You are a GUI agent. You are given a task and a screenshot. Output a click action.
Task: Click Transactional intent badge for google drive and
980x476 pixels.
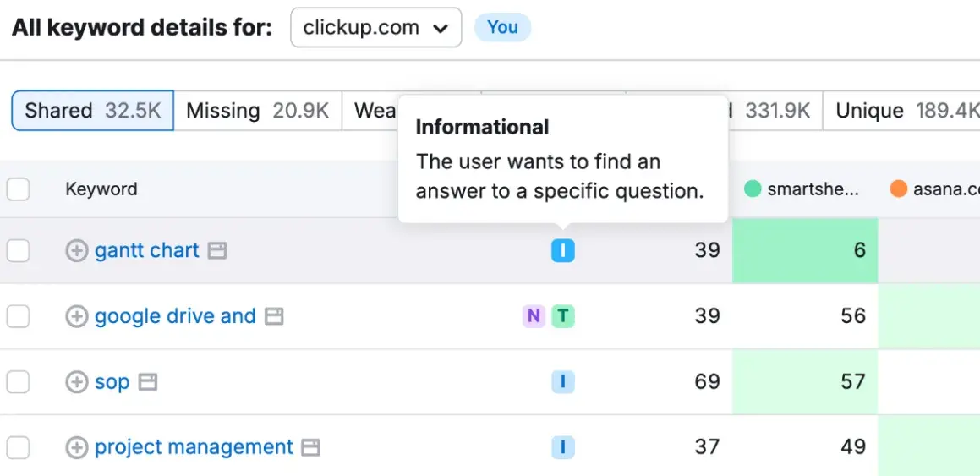[x=563, y=316]
